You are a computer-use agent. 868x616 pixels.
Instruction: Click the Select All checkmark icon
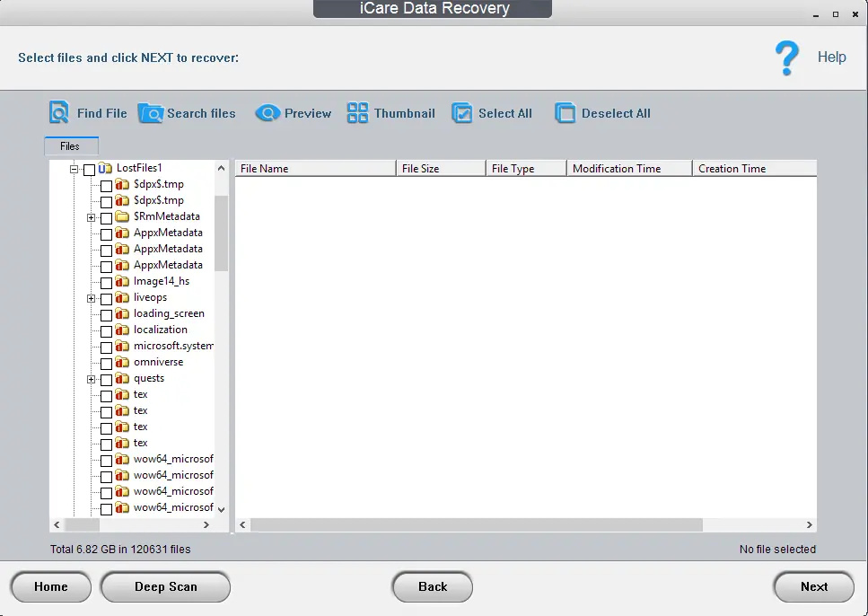[461, 113]
